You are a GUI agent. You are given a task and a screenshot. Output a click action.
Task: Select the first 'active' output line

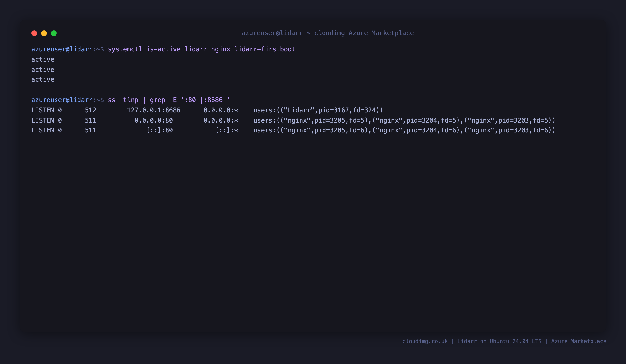click(x=43, y=60)
